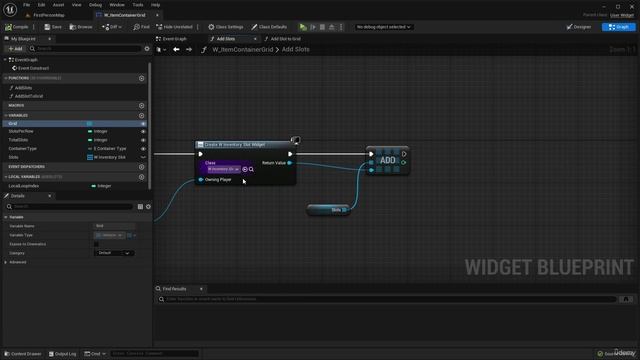Go forward with the graph forward arrow
640x360 pixels.
point(189,49)
